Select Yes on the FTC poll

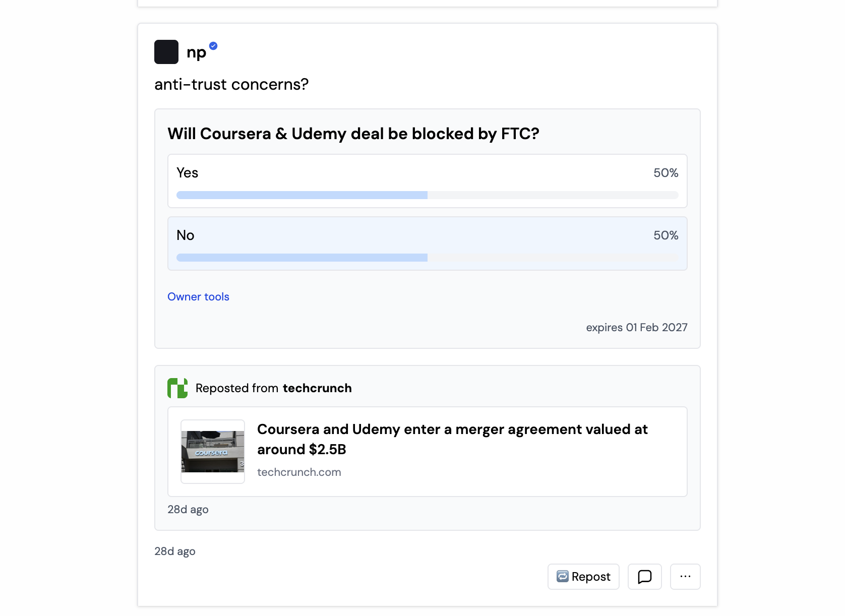pyautogui.click(x=427, y=181)
